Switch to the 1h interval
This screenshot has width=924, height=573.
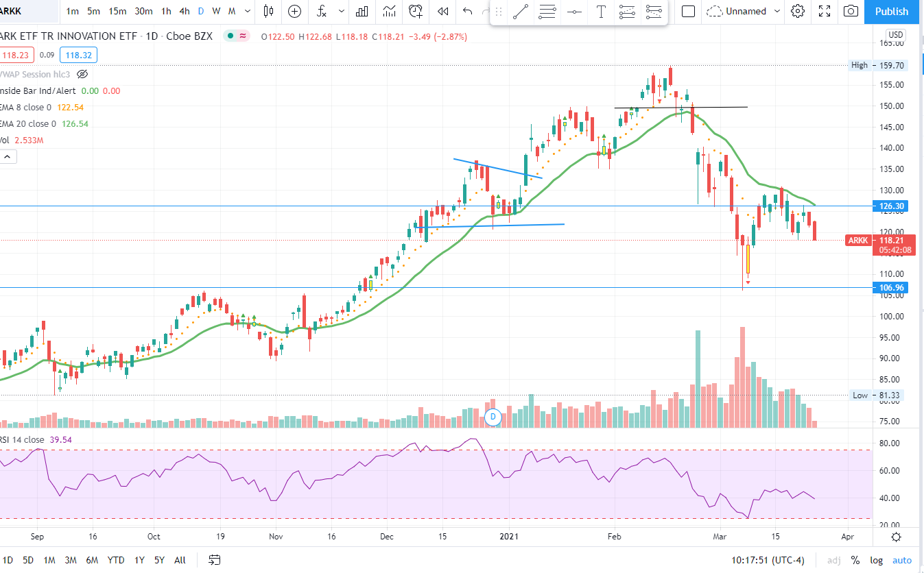coord(167,11)
